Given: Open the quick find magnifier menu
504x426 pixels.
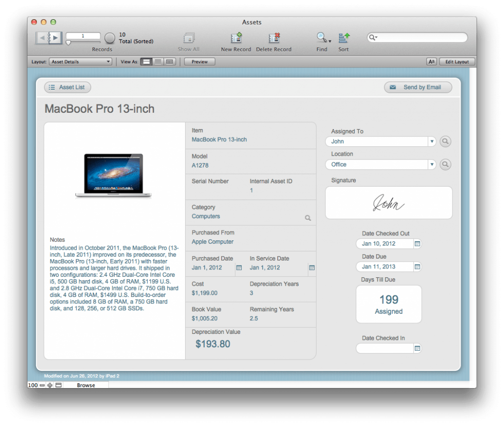Looking at the screenshot, I should 373,37.
